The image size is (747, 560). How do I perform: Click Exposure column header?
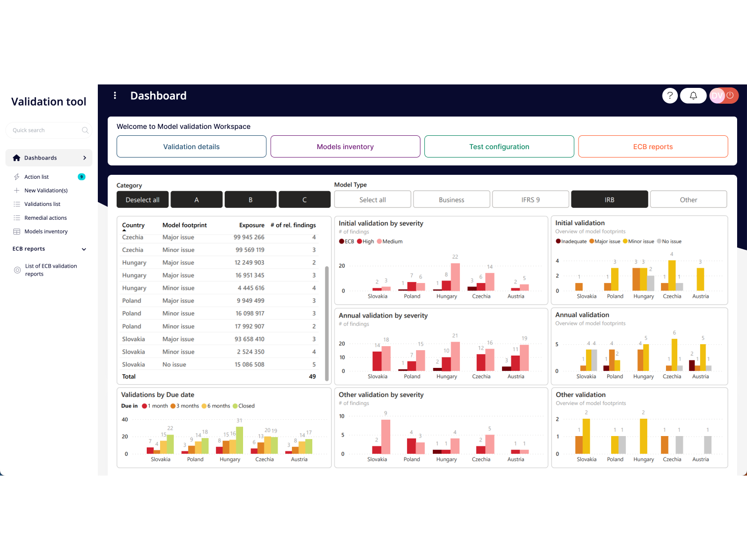[x=252, y=225]
